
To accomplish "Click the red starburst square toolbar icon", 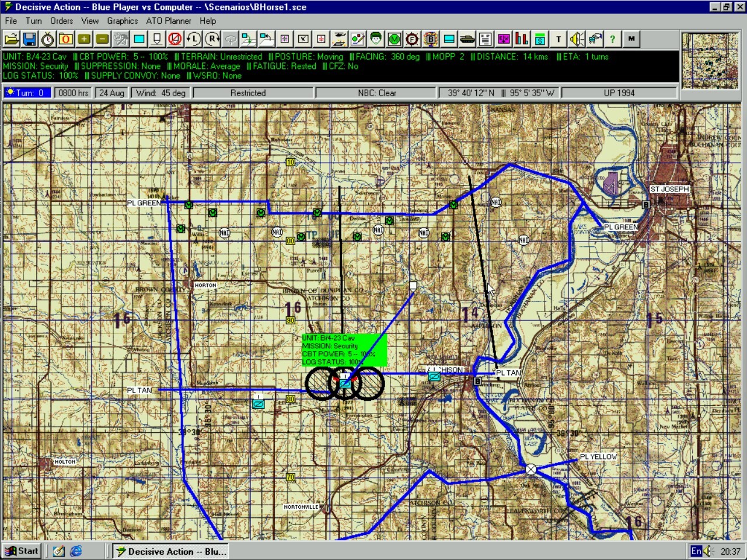I will (321, 39).
